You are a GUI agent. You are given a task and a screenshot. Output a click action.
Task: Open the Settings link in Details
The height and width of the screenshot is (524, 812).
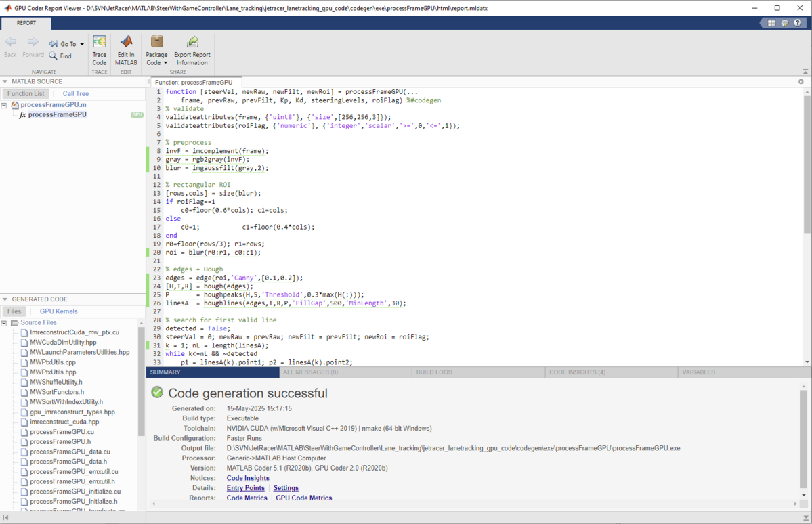tap(286, 488)
